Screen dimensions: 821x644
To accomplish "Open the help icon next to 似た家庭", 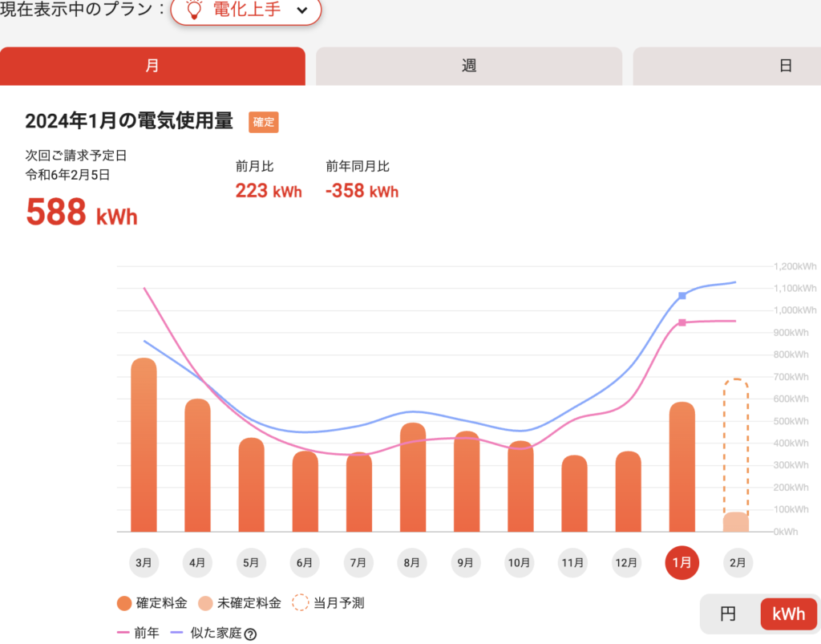I will point(250,634).
